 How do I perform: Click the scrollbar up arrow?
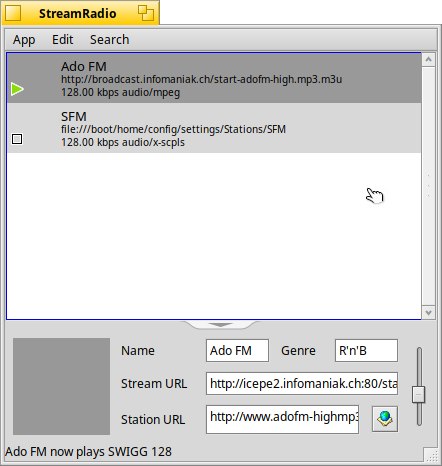pyautogui.click(x=428, y=60)
